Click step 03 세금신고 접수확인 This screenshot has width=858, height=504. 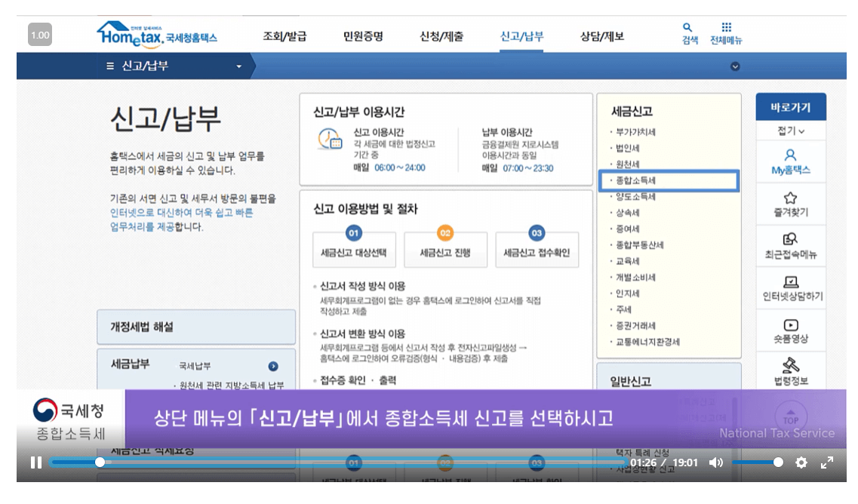coord(537,250)
